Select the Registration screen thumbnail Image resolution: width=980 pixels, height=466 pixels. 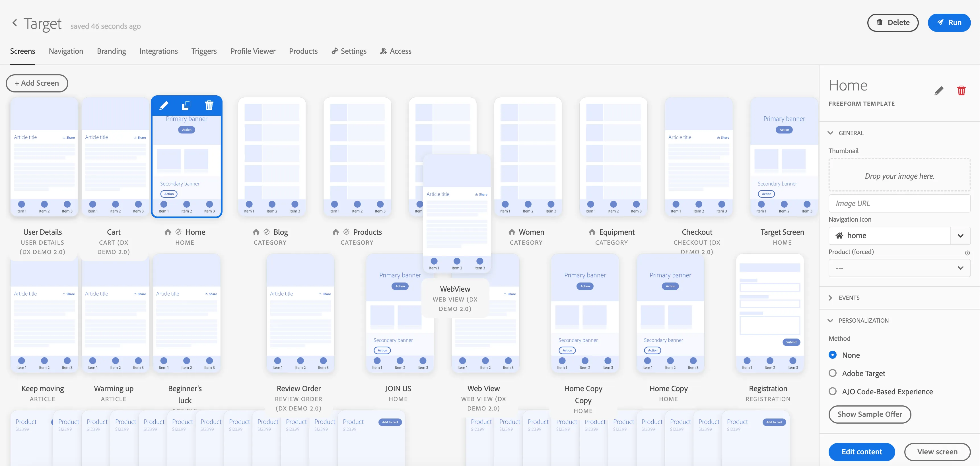[x=770, y=313]
